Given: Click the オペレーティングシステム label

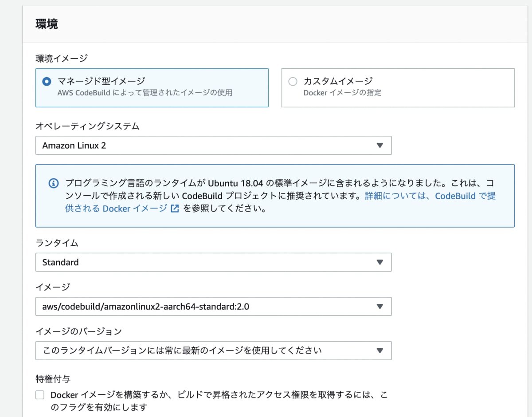Looking at the screenshot, I should click(x=87, y=126).
